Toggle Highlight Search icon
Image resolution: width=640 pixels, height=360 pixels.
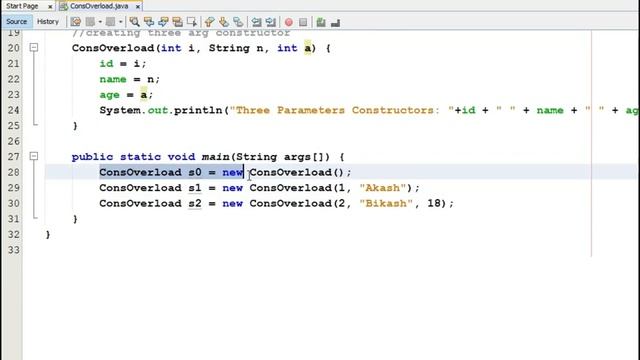pyautogui.click(x=178, y=22)
